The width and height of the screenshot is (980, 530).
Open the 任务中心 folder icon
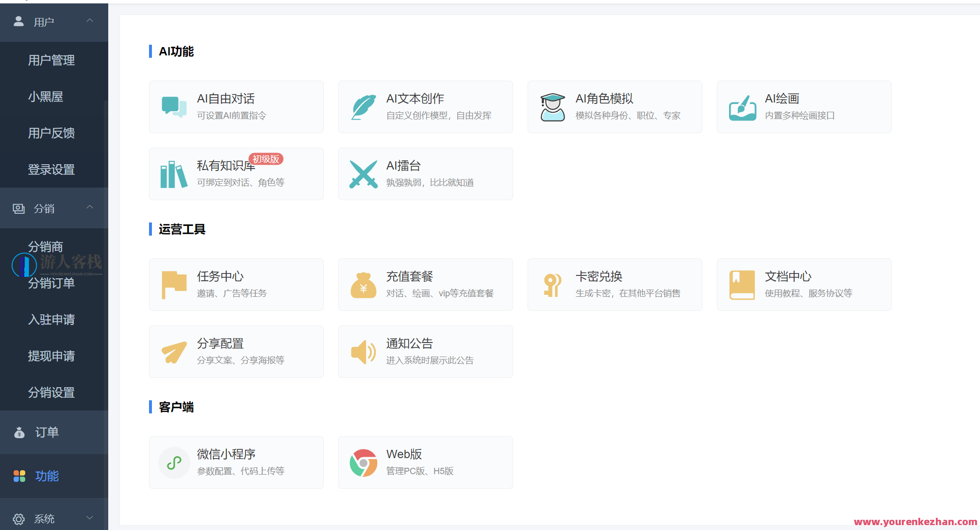pyautogui.click(x=173, y=285)
